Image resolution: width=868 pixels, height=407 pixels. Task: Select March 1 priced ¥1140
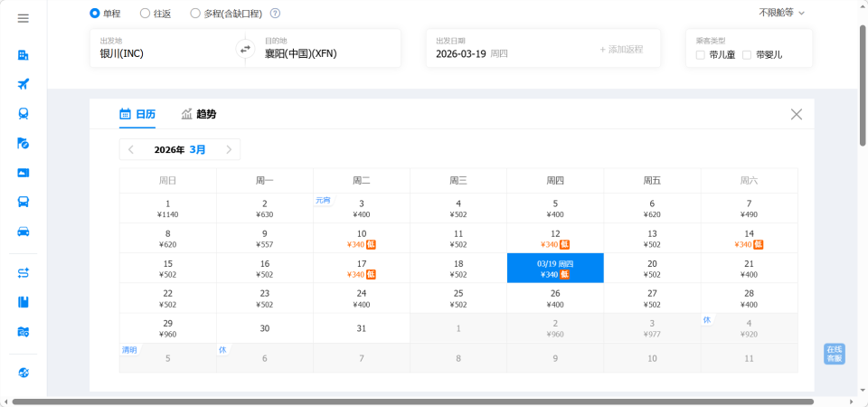point(168,208)
